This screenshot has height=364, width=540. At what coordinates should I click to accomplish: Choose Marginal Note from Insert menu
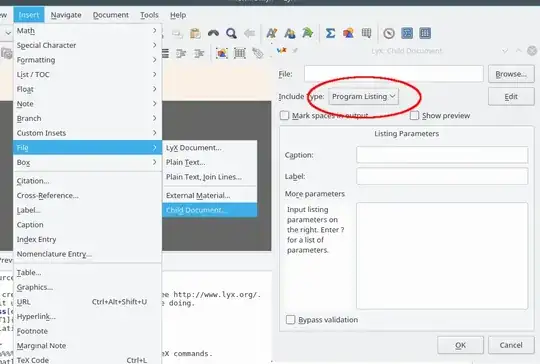tap(87, 346)
